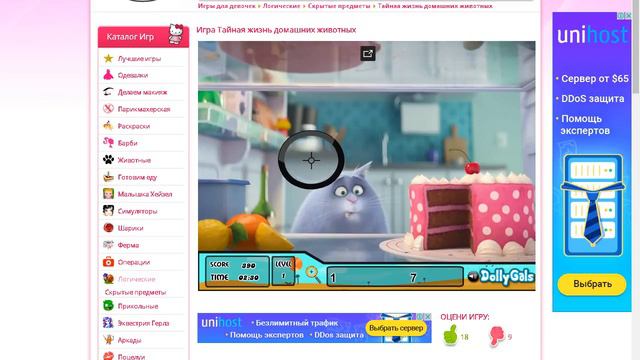This screenshot has width=640, height=360.
Task: Click the Игра Тайная жизнь домашних животных title
Action: tap(276, 30)
